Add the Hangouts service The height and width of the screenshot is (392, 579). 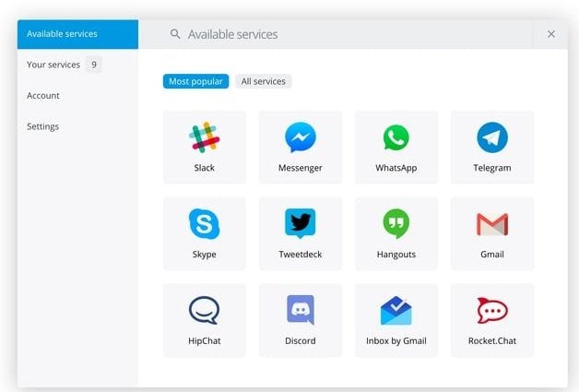(396, 233)
